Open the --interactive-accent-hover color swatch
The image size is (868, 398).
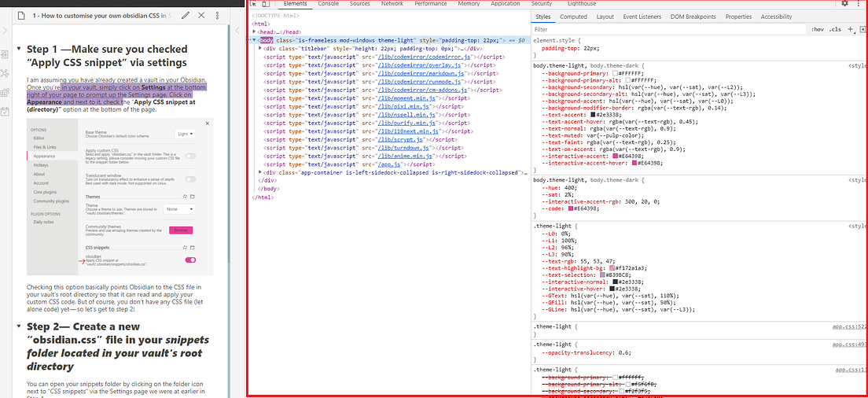tap(633, 163)
